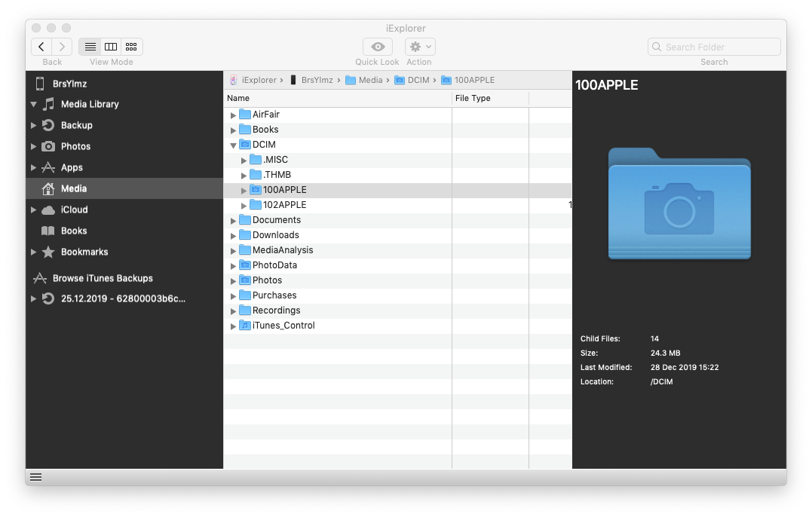The height and width of the screenshot is (517, 812).
Task: Select the .THMB folder row
Action: [397, 174]
